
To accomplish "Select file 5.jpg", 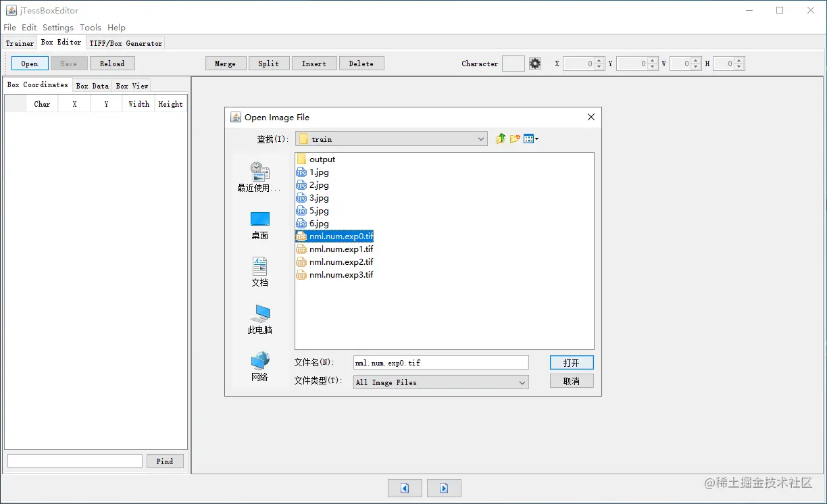I will click(x=313, y=211).
